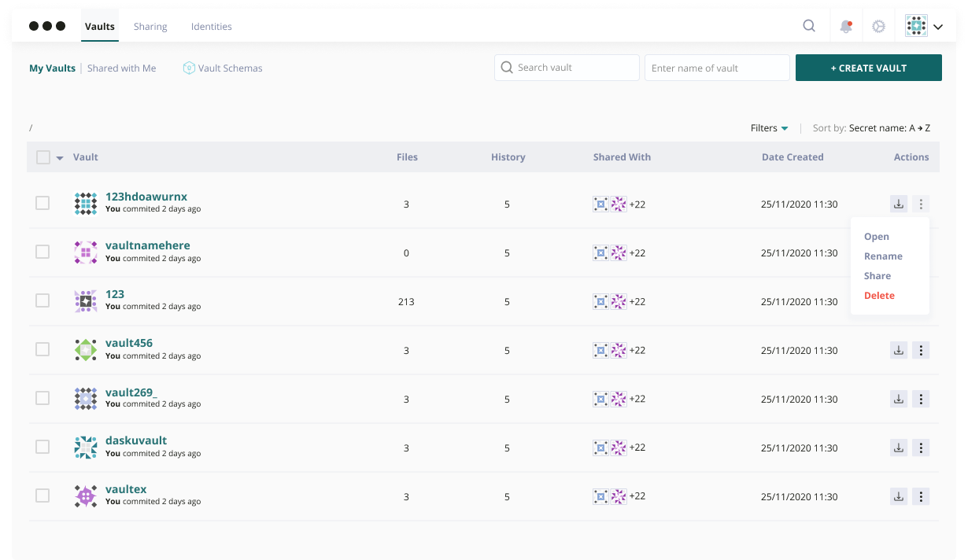Download the daskuvault vault
Viewport: 968px width, 560px height.
click(899, 448)
